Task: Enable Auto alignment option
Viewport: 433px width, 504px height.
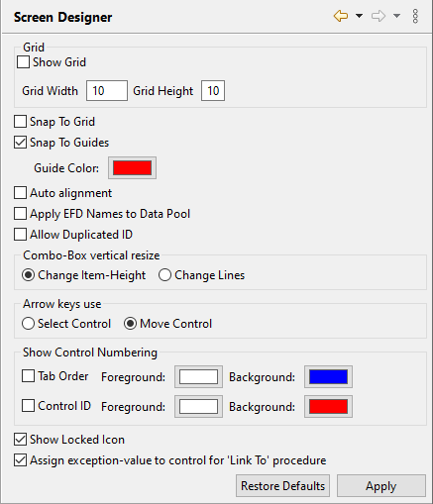Action: [20, 193]
